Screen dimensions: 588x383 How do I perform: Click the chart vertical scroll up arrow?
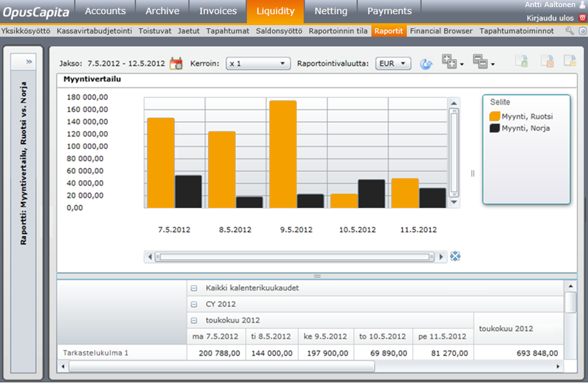click(x=454, y=103)
